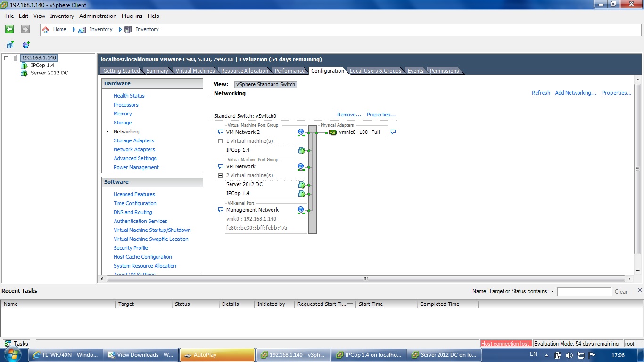Click the Management Network port globe icon
This screenshot has width=644, height=362.
pyautogui.click(x=301, y=210)
